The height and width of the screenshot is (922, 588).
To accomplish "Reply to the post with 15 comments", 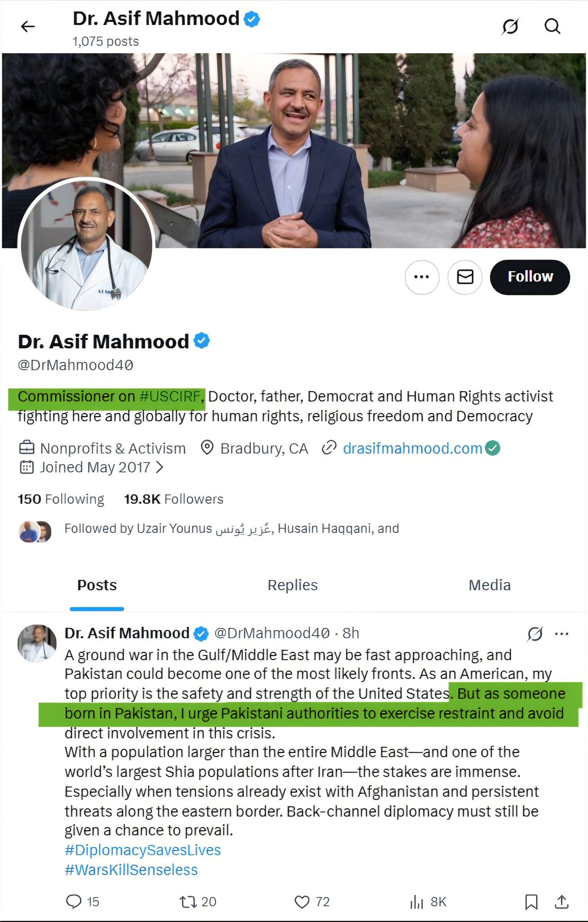I will click(x=74, y=901).
